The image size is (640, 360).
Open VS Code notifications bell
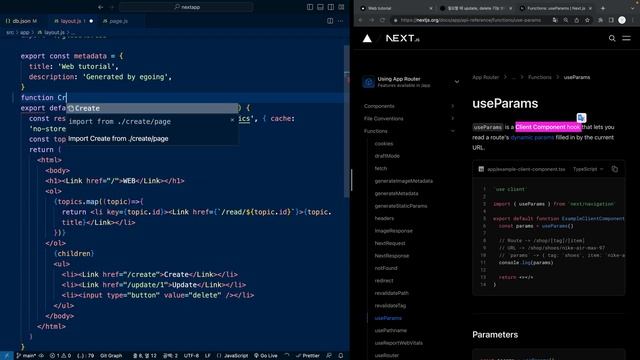pos(341,356)
